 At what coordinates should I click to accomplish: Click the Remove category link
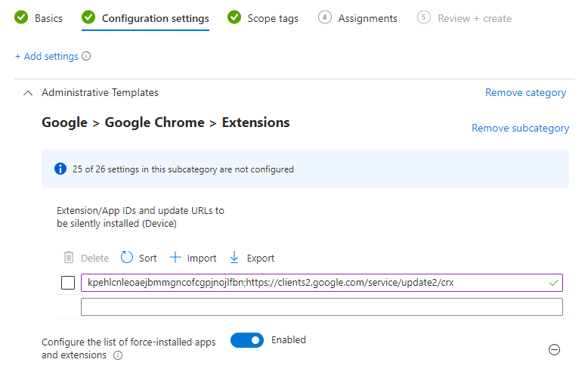click(x=525, y=93)
